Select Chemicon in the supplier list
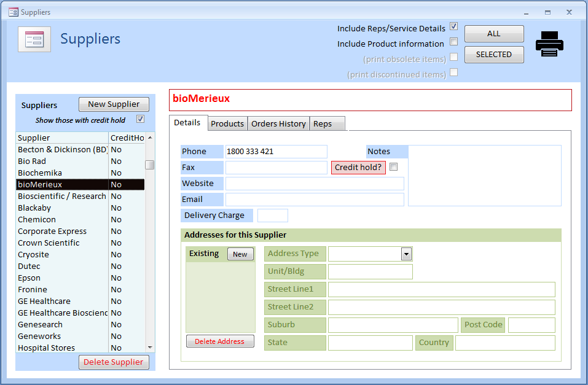 tap(37, 219)
